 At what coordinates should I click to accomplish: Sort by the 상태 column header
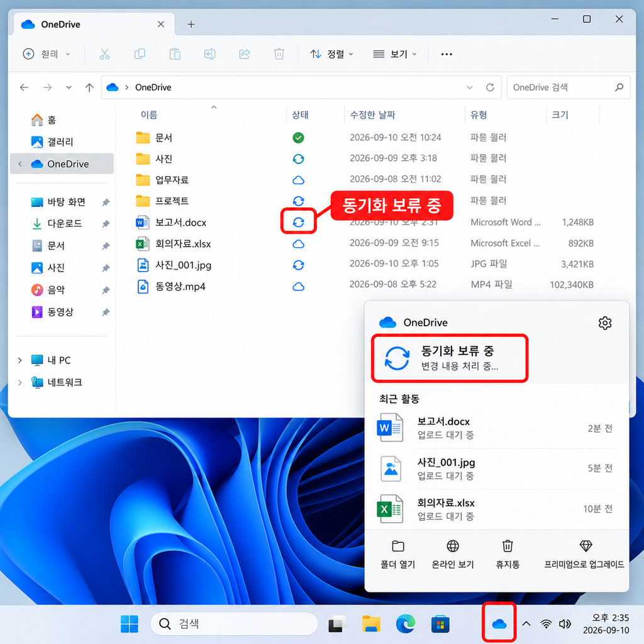[300, 114]
